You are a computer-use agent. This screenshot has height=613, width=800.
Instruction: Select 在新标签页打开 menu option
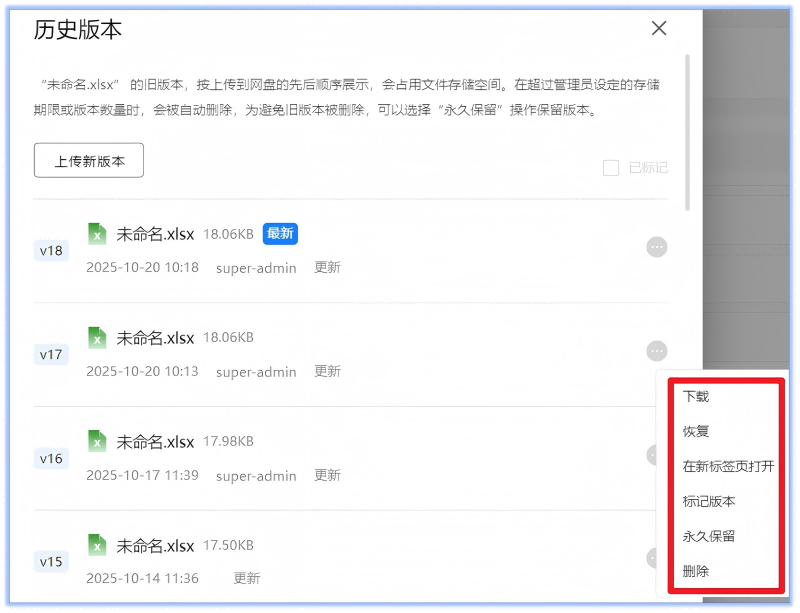coord(728,466)
